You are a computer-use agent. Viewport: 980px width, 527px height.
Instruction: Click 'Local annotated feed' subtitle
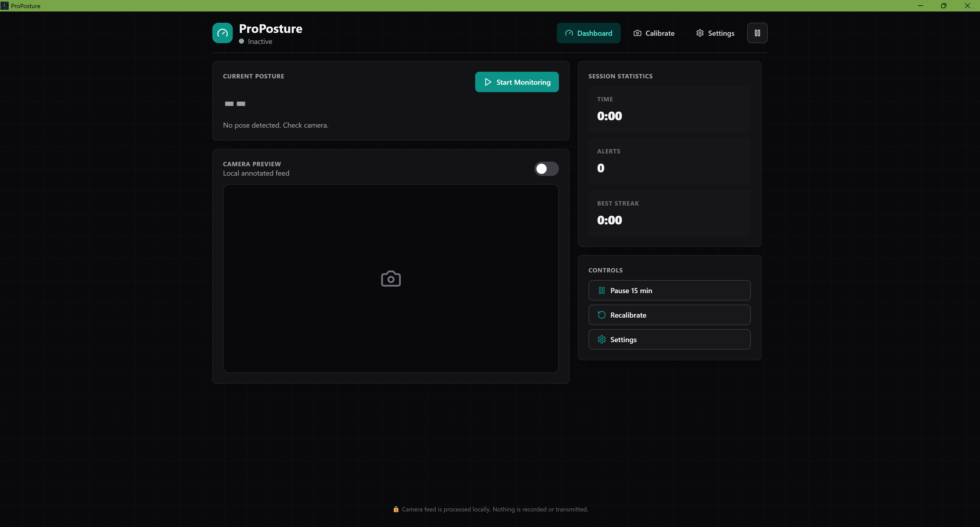(x=256, y=173)
